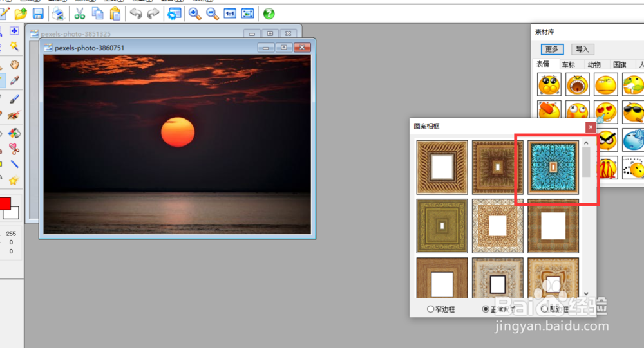The height and width of the screenshot is (348, 644).
Task: Select the blue line drawing tool
Action: point(14,164)
